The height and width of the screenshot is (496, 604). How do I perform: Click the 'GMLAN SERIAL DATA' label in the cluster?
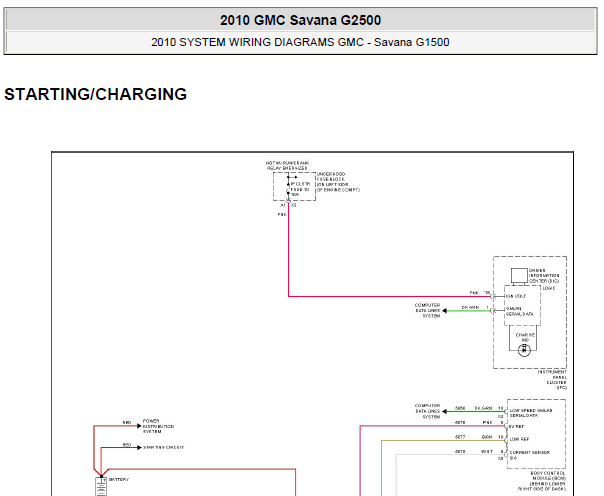click(520, 311)
